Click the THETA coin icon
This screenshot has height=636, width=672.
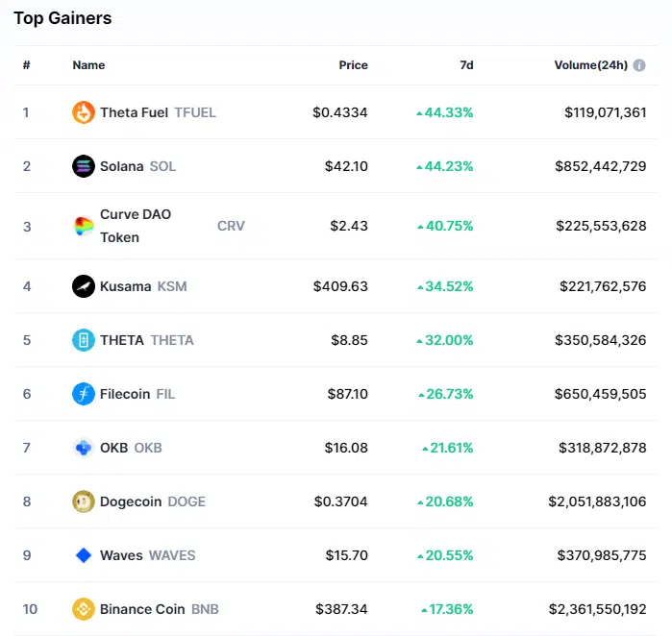(x=84, y=340)
